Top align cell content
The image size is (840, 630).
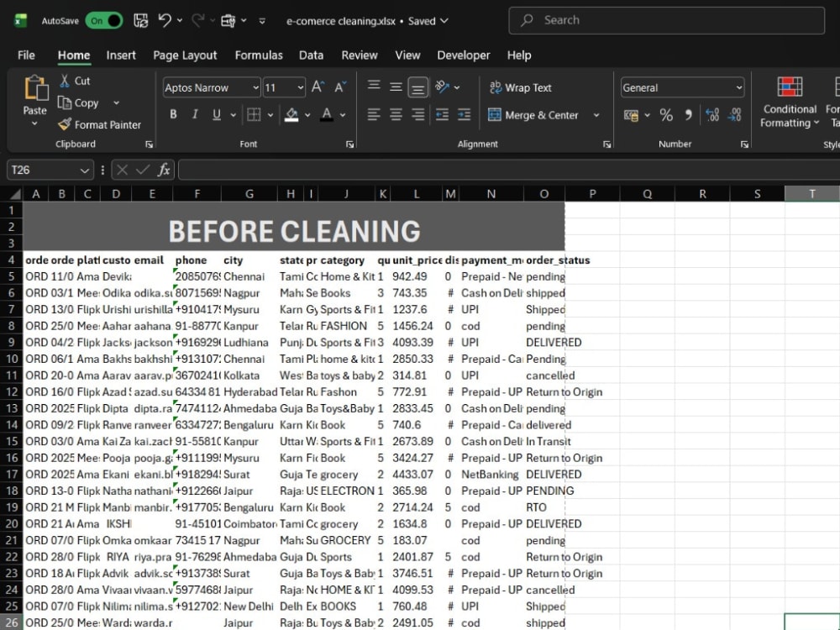point(374,86)
